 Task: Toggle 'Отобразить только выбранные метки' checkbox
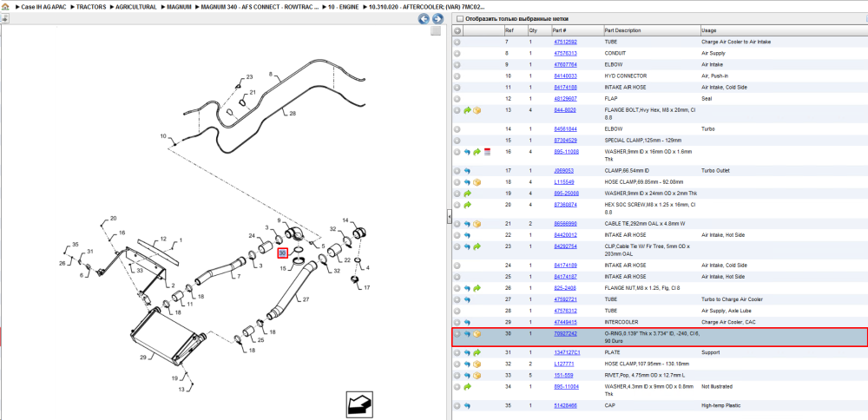click(x=459, y=19)
